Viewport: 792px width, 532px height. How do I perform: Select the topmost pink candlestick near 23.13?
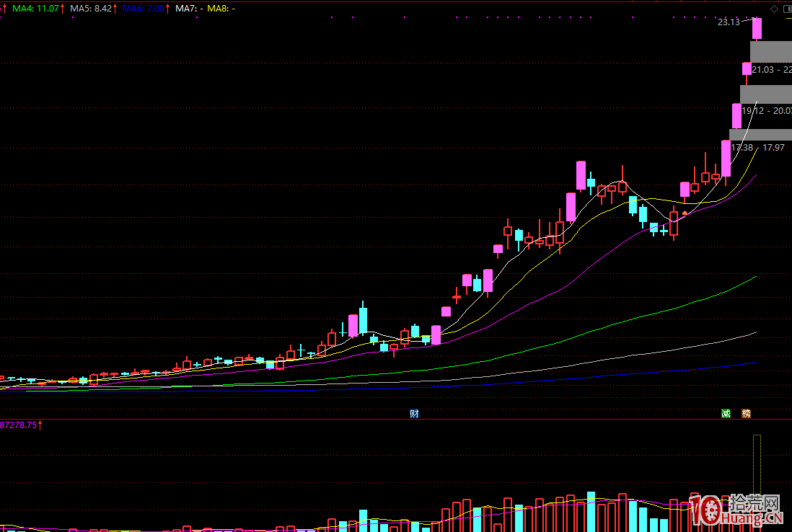pyautogui.click(x=757, y=29)
